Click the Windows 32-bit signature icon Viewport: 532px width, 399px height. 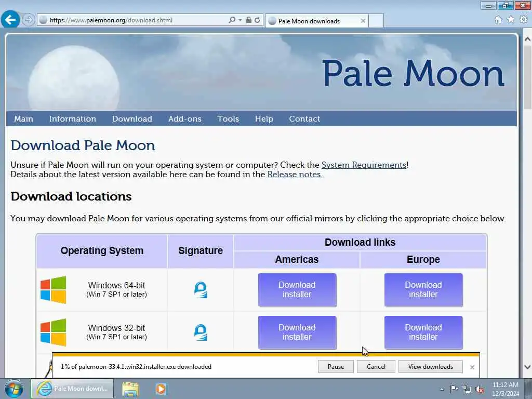[x=201, y=332]
